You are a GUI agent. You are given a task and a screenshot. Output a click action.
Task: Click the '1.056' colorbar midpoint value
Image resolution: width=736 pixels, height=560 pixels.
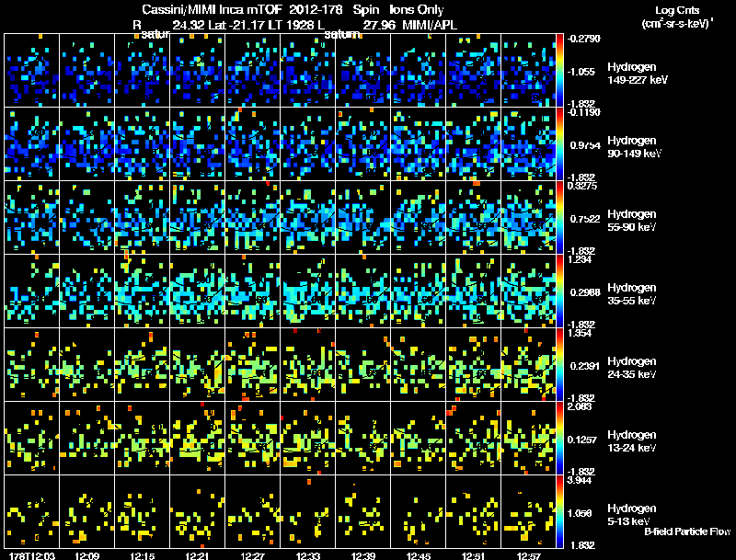[581, 513]
